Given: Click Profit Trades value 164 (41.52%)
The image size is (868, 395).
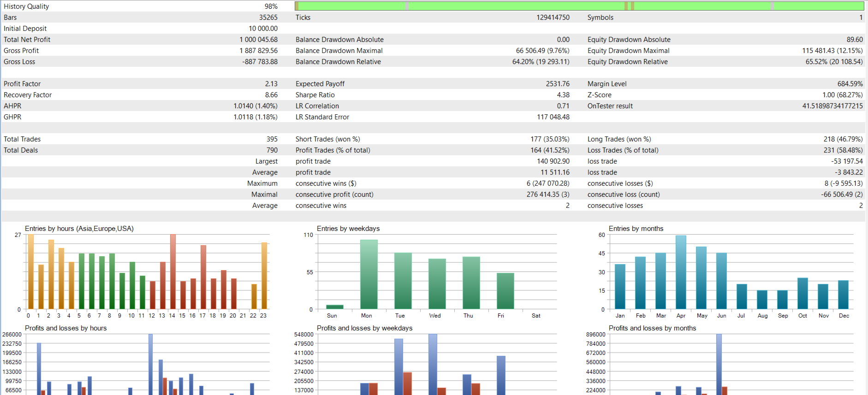Looking at the screenshot, I should click(550, 150).
